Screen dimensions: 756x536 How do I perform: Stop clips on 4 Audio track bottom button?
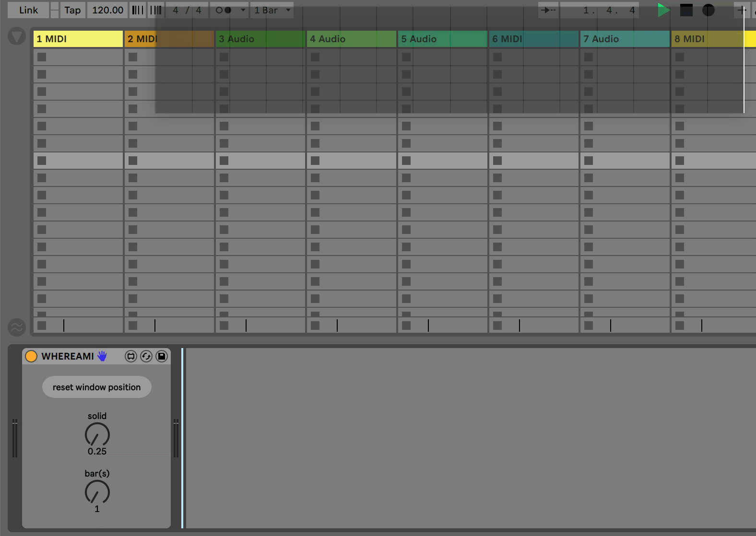tap(315, 326)
